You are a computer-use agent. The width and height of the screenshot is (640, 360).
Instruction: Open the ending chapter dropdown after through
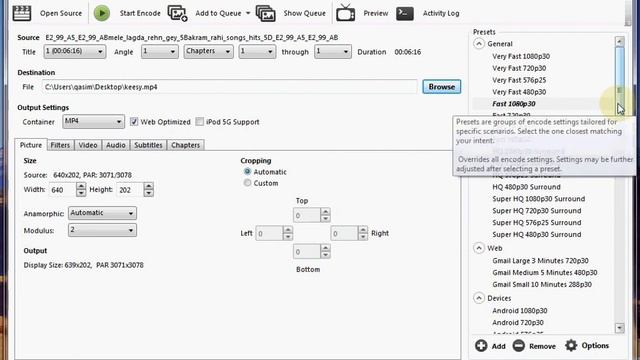pyautogui.click(x=333, y=51)
